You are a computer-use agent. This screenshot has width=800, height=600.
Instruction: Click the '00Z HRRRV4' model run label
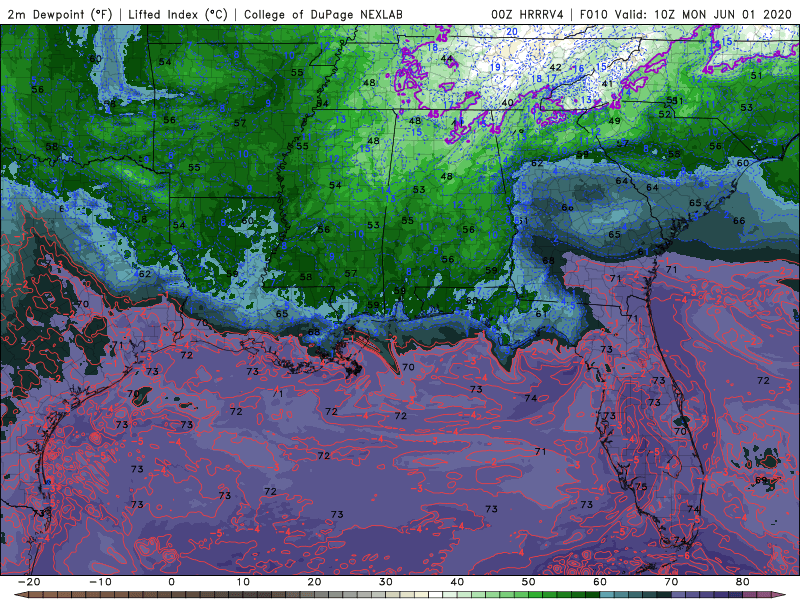[x=527, y=14]
